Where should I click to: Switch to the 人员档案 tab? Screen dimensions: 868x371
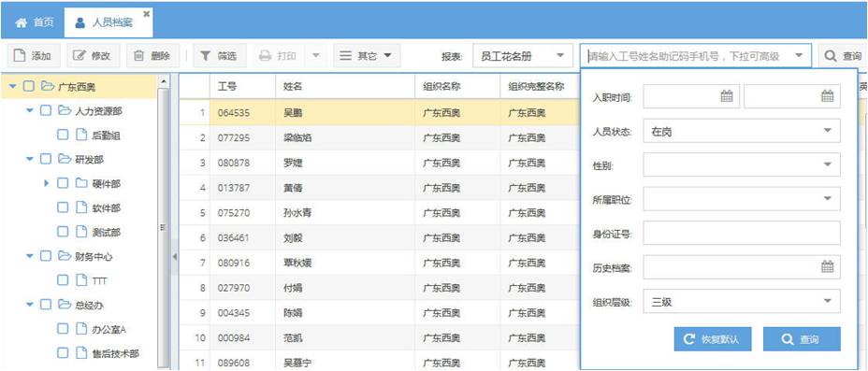coord(108,22)
